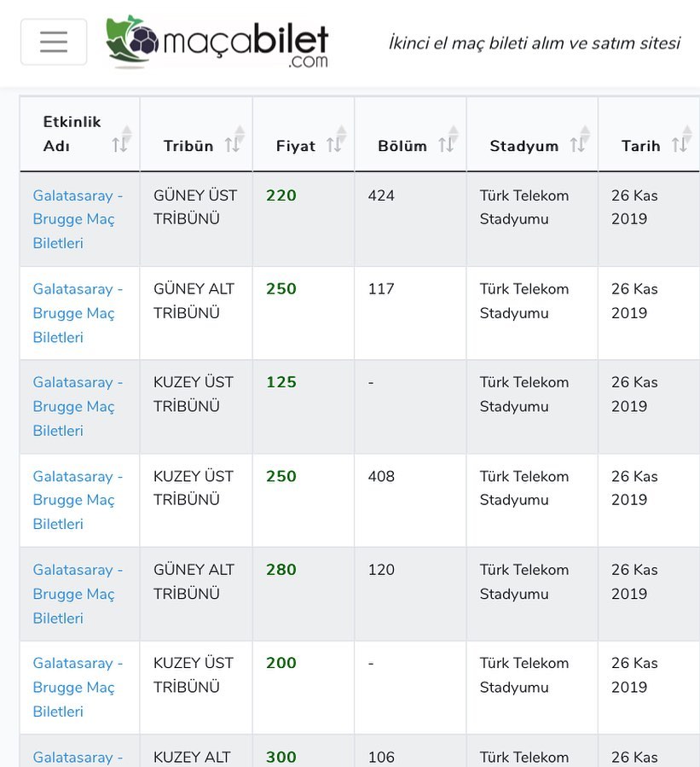
Task: Open Galatasaray link in KUZEY ALT row
Action: point(78,758)
